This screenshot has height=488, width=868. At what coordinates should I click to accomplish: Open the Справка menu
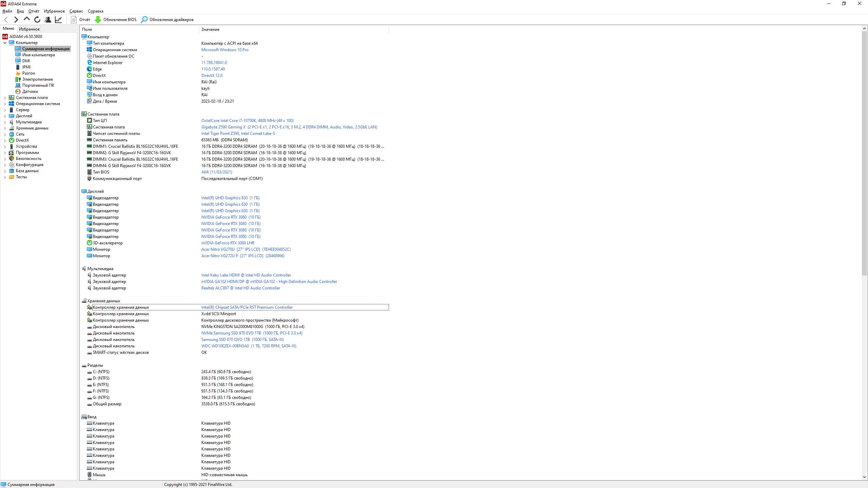click(96, 11)
